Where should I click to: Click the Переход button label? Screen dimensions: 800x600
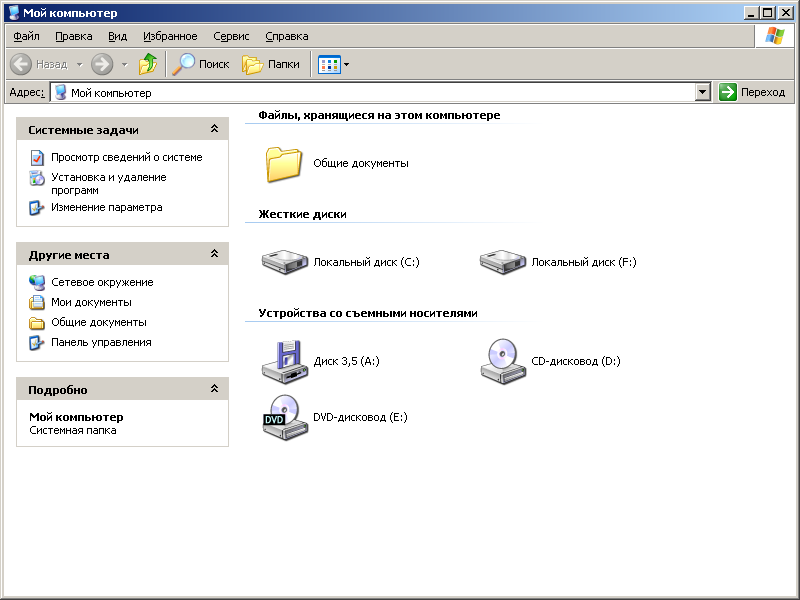tap(763, 92)
